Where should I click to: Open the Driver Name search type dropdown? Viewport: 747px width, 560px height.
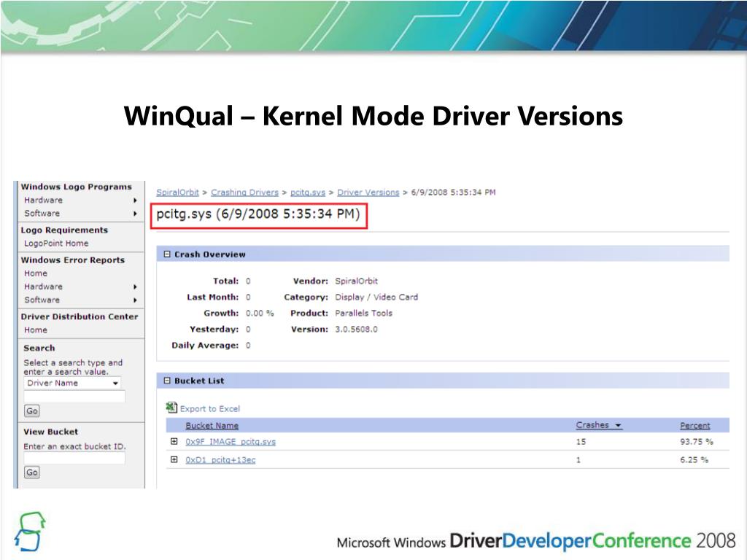72,383
